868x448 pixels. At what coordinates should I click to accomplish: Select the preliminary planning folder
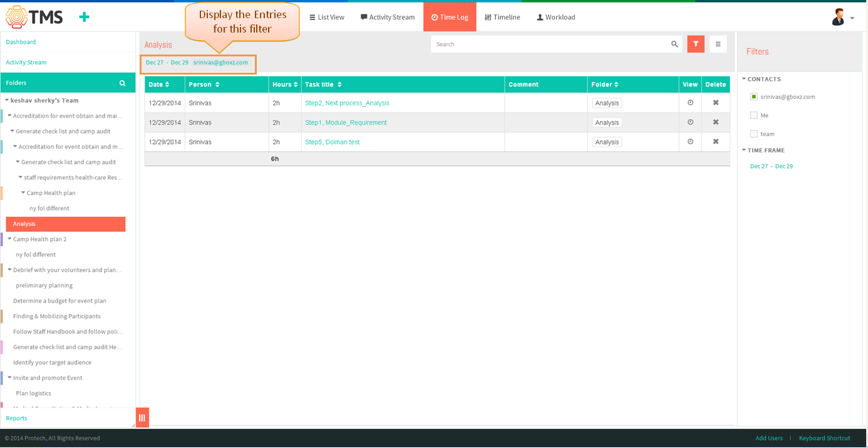tap(44, 285)
